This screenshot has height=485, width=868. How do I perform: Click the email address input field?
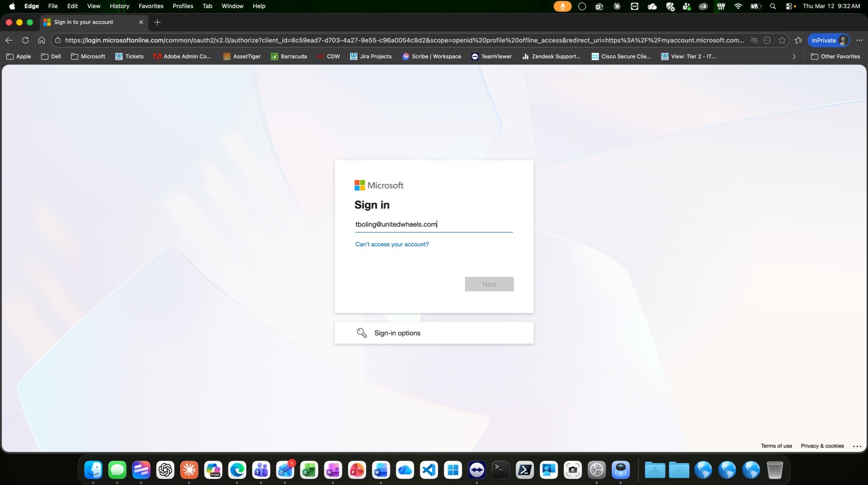coord(434,225)
